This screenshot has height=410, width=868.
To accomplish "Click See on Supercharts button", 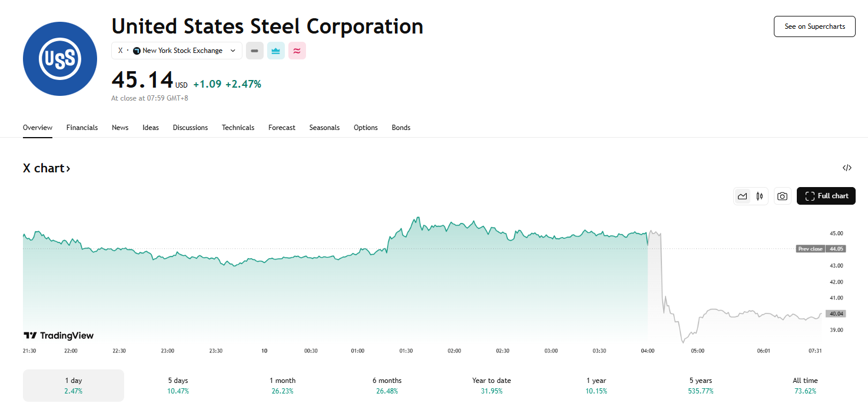I will (x=814, y=26).
